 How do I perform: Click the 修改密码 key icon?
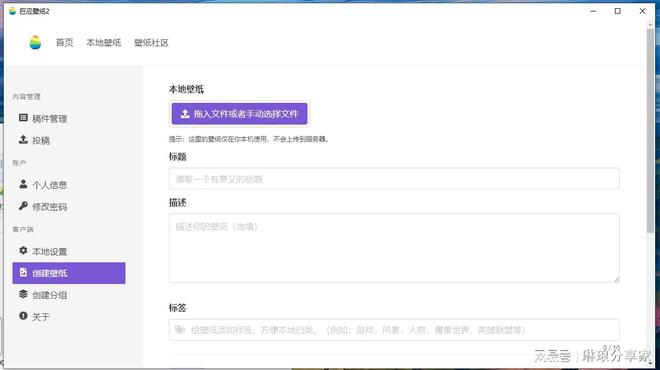(23, 206)
